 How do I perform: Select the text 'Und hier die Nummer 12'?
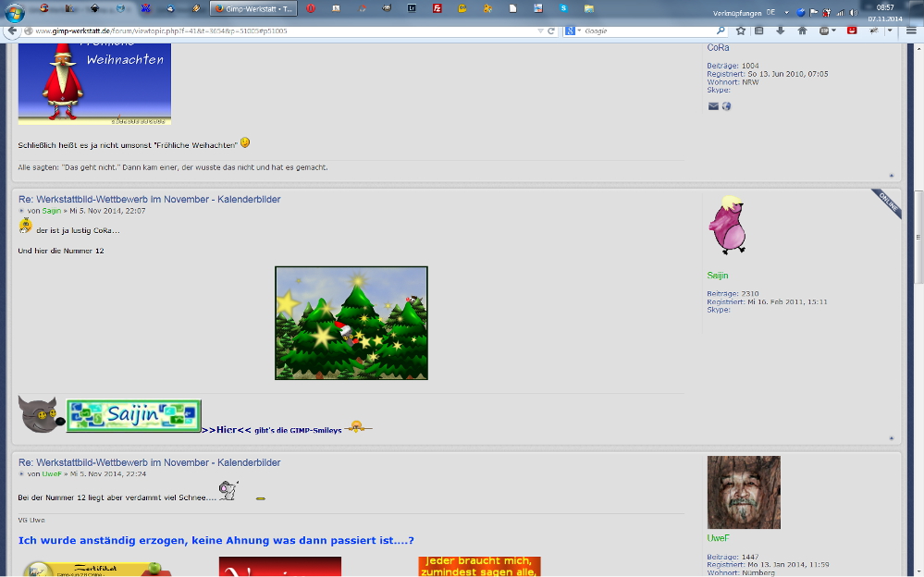tap(61, 251)
